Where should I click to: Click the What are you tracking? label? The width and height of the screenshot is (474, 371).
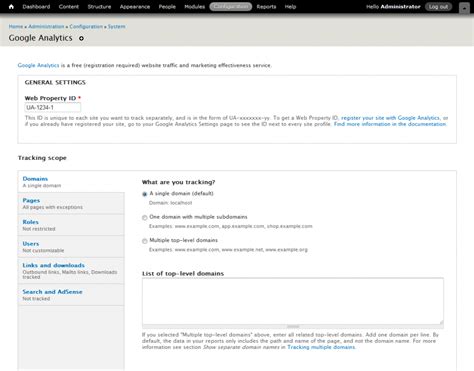[x=178, y=182]
